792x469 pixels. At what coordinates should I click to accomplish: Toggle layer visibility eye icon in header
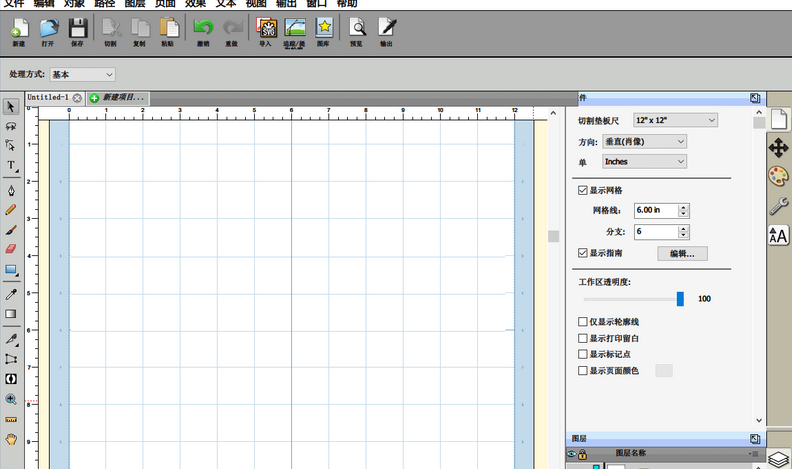[571, 454]
